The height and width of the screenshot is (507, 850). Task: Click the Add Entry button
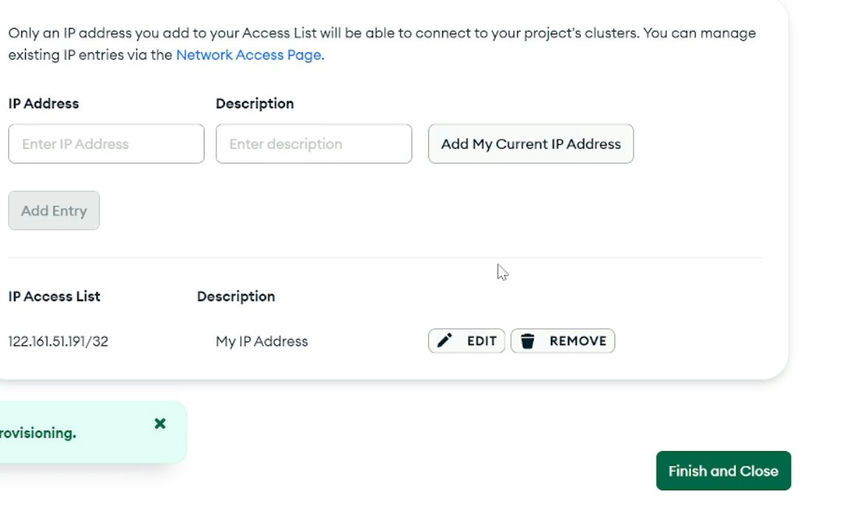tap(54, 210)
